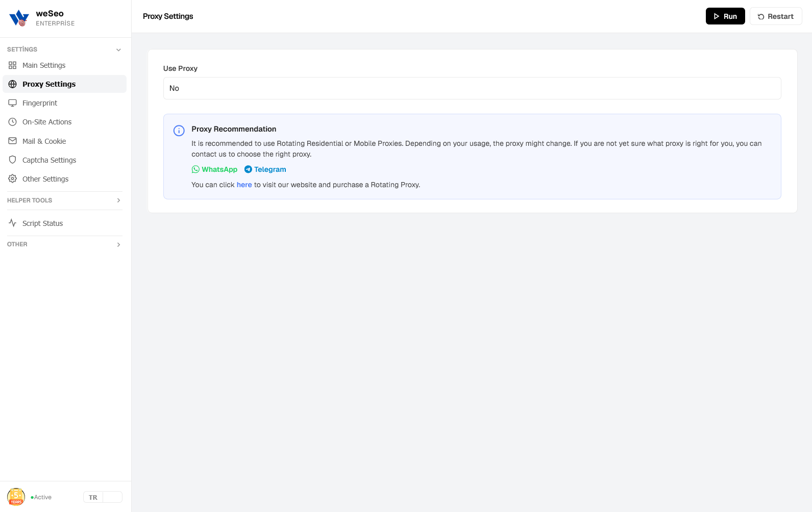Viewport: 812px width, 512px height.
Task: Select the blank language toggle option
Action: [112, 497]
